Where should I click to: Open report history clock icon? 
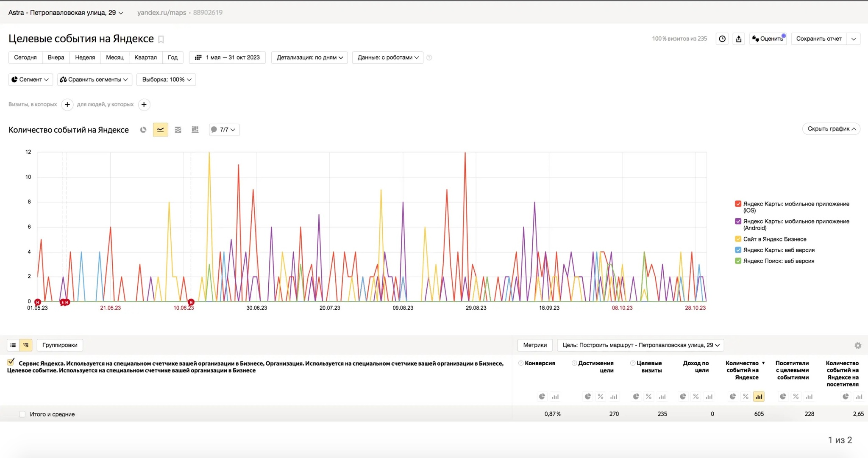pos(722,39)
